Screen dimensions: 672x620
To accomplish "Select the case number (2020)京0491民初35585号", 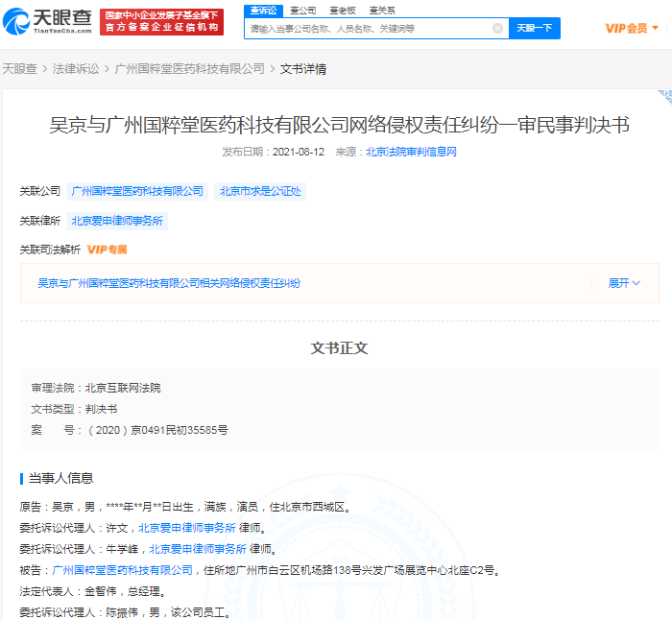I will pyautogui.click(x=157, y=430).
